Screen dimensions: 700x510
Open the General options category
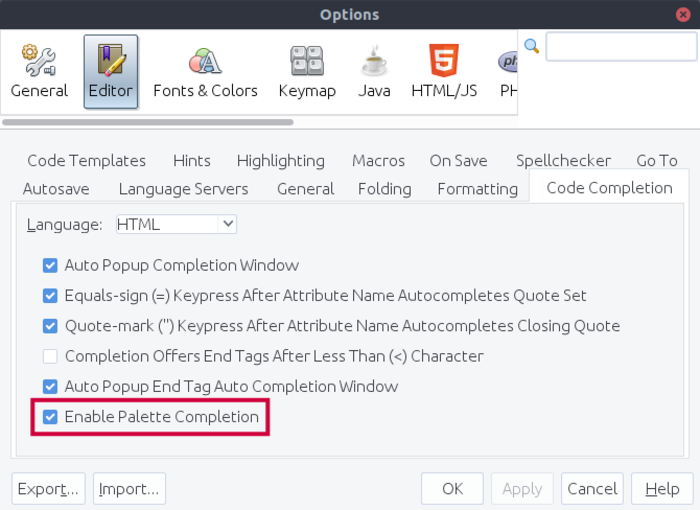39,71
